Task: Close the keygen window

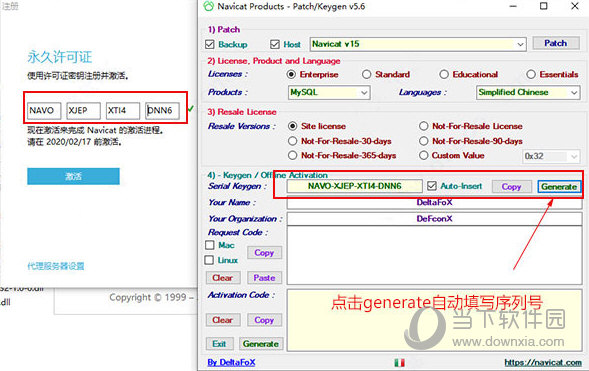Action: 575,6
